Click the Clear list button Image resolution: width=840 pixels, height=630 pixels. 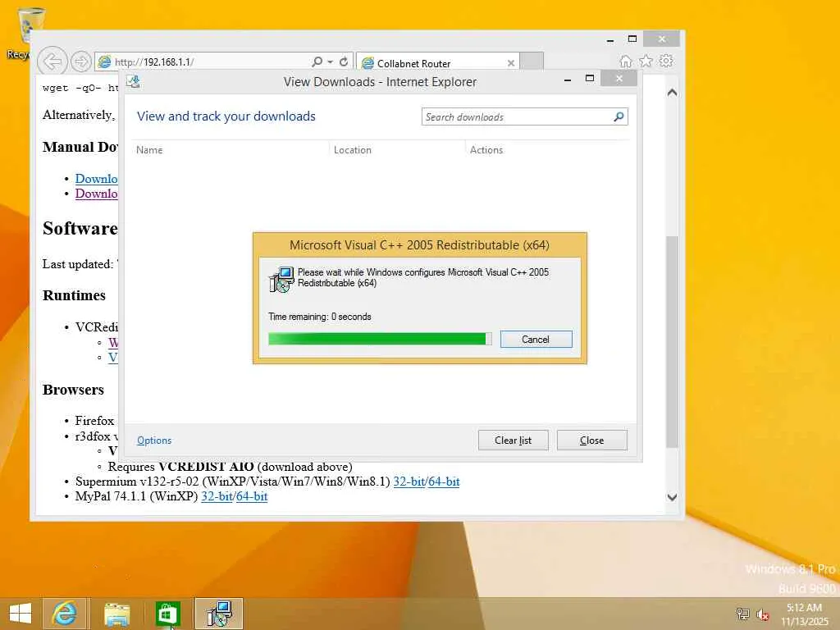click(513, 441)
